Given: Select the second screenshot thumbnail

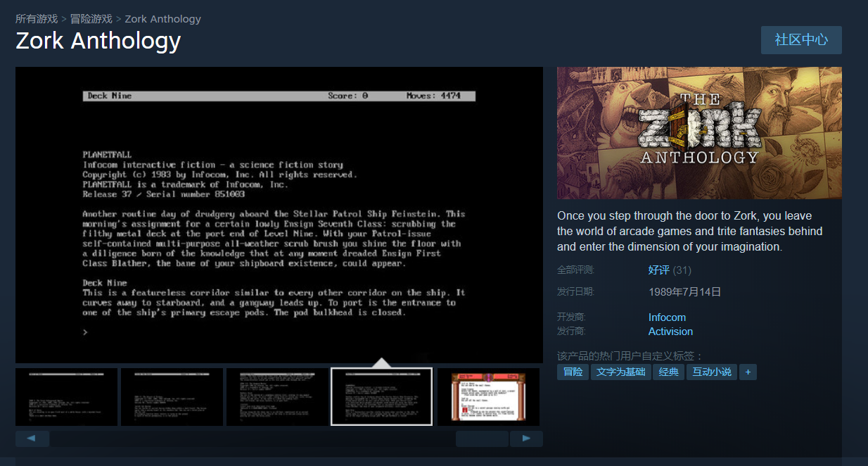Looking at the screenshot, I should pyautogui.click(x=172, y=397).
